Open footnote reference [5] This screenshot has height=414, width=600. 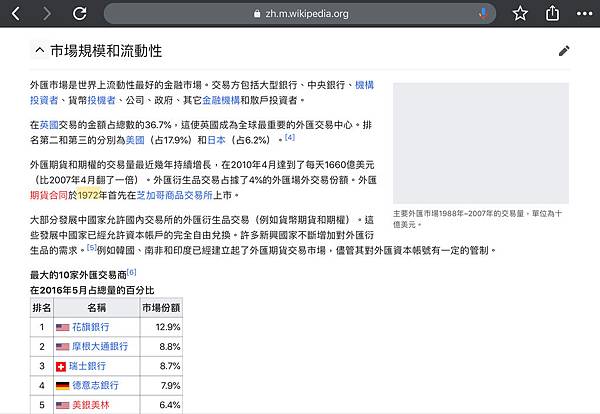click(x=91, y=248)
